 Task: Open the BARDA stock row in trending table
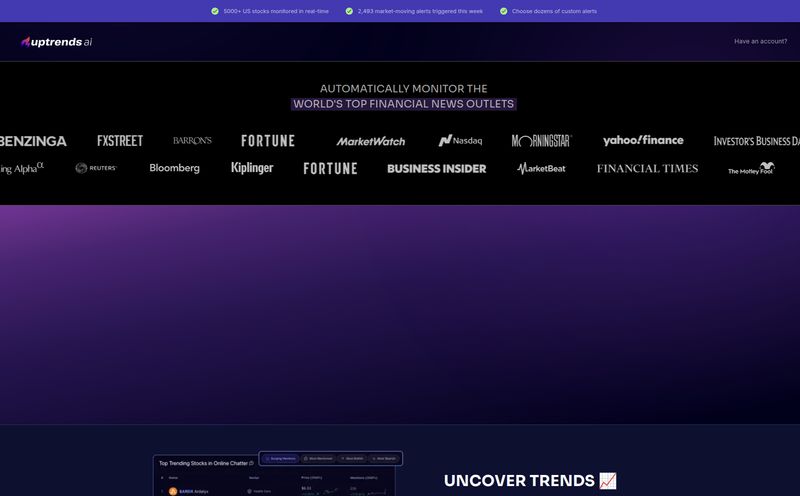click(274, 491)
